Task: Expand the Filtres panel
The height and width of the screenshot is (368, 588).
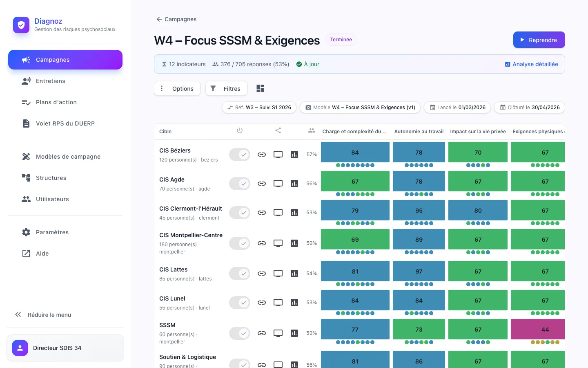Action: [x=226, y=88]
